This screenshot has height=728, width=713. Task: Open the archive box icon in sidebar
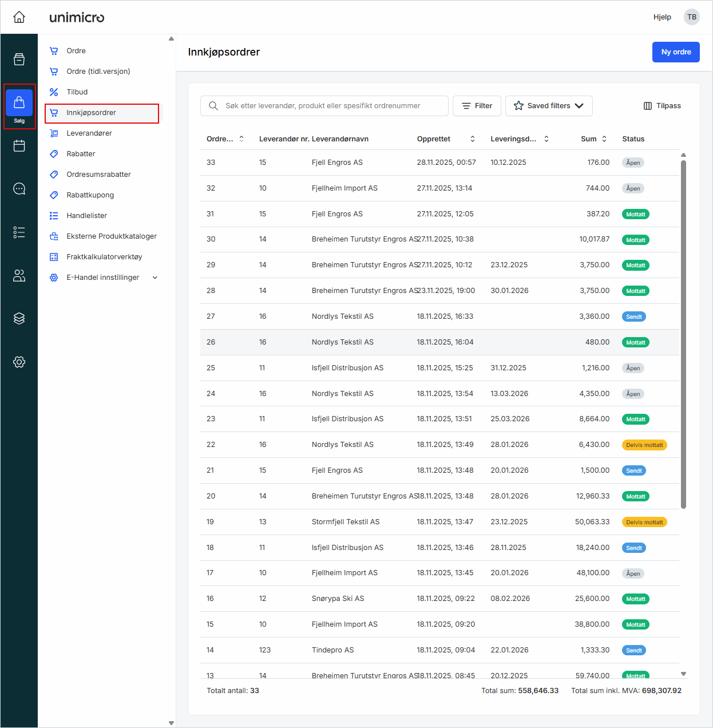[19, 60]
